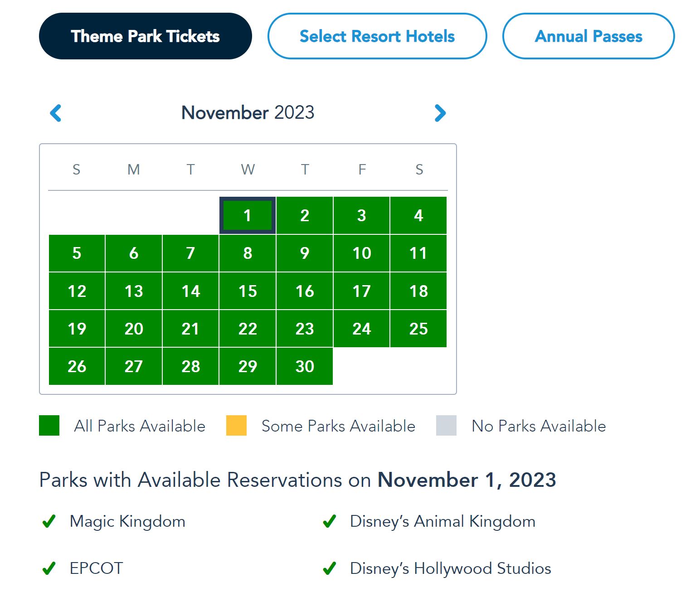The image size is (700, 597).
Task: Click checkmark beside Disney's Animal Kingdom
Action: click(330, 521)
